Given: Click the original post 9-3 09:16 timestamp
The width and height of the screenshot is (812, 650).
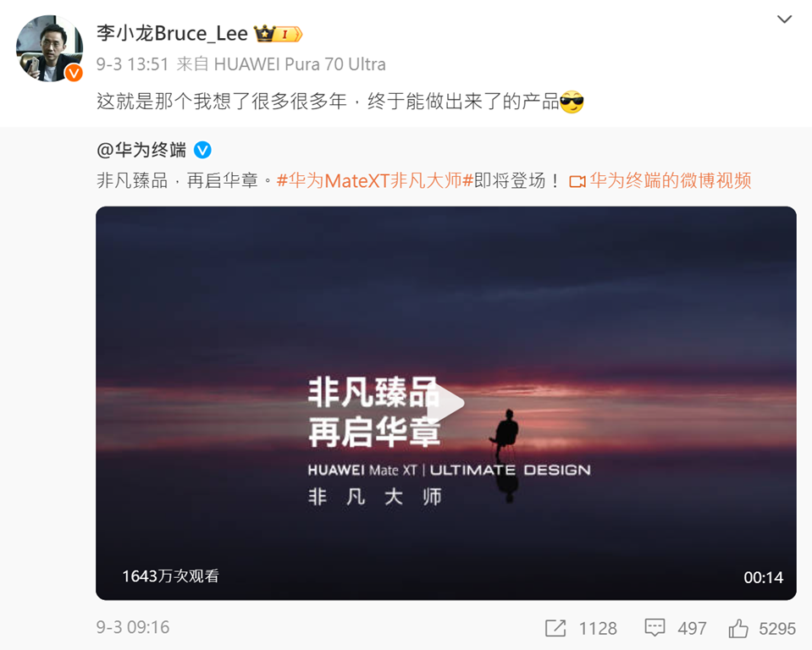Looking at the screenshot, I should pyautogui.click(x=133, y=627).
